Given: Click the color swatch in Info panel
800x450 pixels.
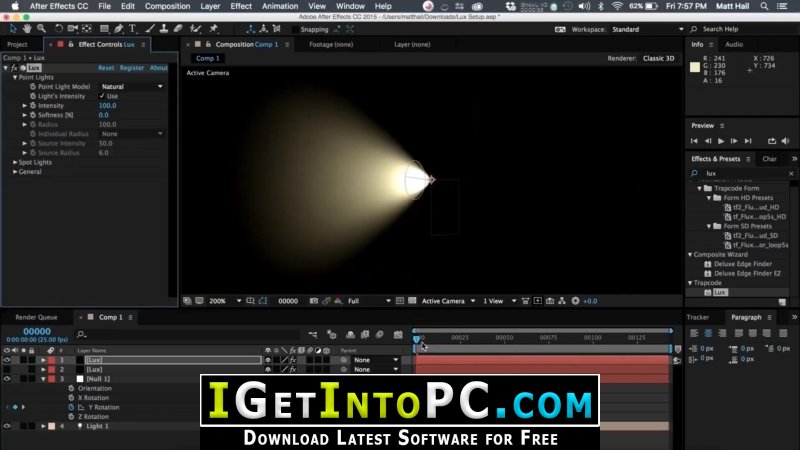Looking at the screenshot, I should coord(695,67).
